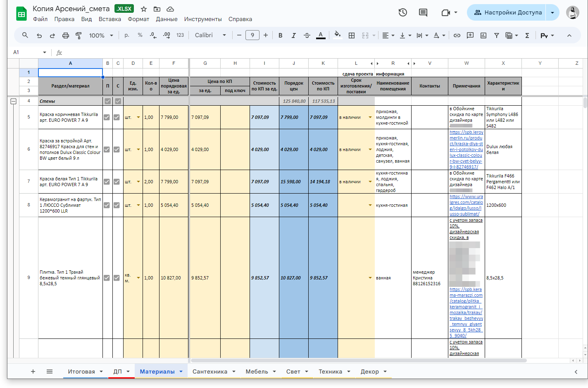Activate the paint format tool
The width and height of the screenshot is (588, 388).
click(x=79, y=35)
